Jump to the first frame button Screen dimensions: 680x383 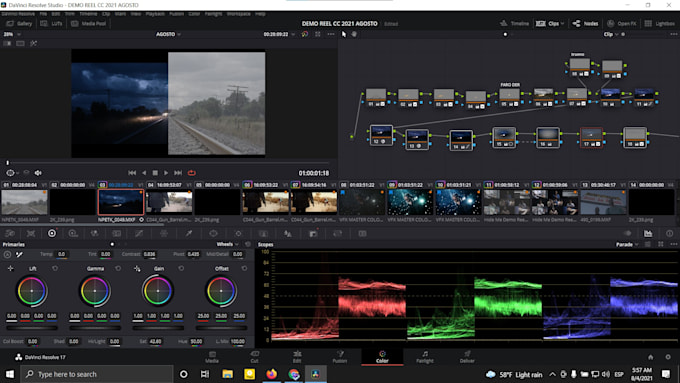[x=132, y=173]
